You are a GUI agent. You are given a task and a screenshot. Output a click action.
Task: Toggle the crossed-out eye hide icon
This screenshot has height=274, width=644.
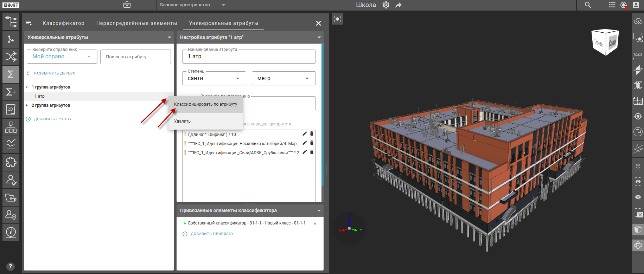click(x=638, y=197)
